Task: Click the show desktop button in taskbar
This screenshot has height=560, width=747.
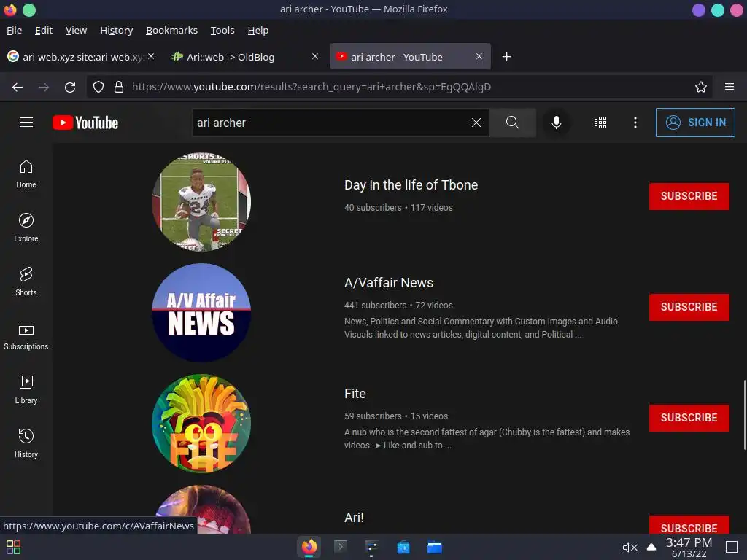Action: tap(731, 547)
